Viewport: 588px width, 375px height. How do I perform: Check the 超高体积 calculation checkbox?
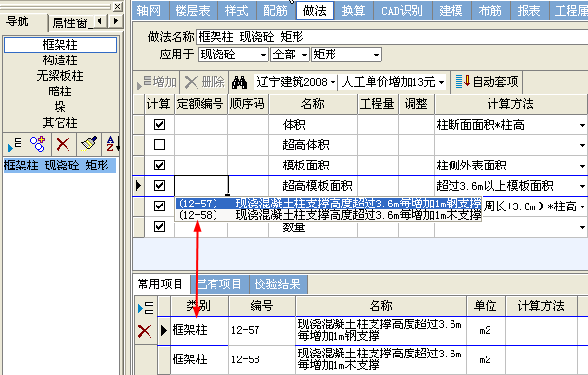[159, 144]
